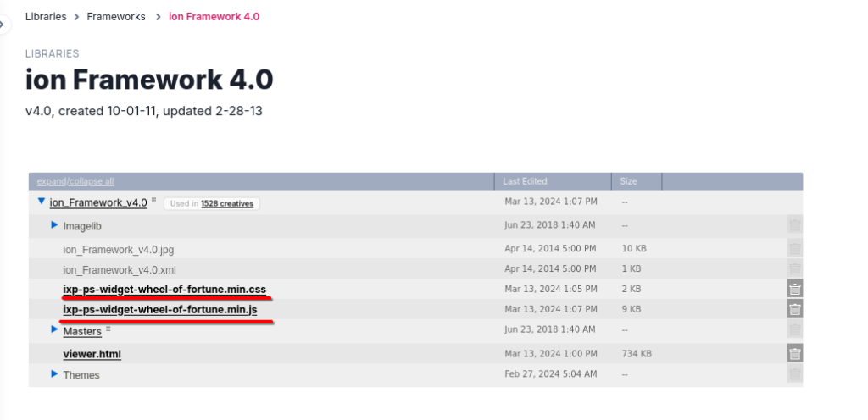Click trash icon for wheel-of-fortune.min.js row
Screen dimensions: 868x420
[794, 309]
